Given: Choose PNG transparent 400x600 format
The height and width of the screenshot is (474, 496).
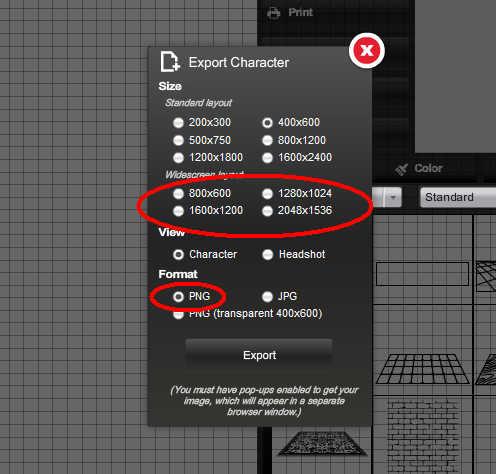Looking at the screenshot, I should pyautogui.click(x=178, y=314).
